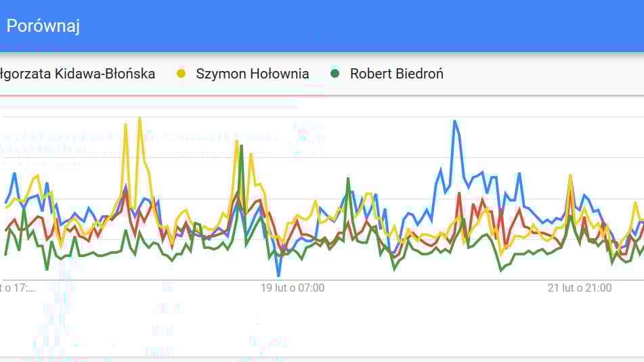Click the red peak under the tallest blue spike
644x362 pixels.
click(459, 194)
